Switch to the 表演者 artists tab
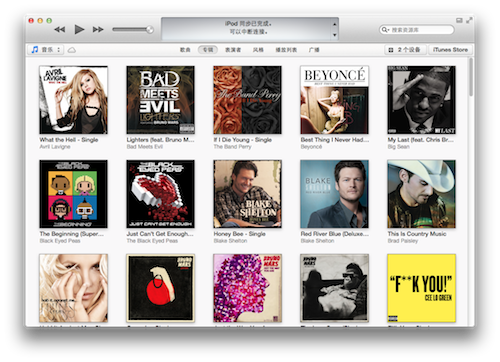This screenshot has height=362, width=500. pos(233,50)
